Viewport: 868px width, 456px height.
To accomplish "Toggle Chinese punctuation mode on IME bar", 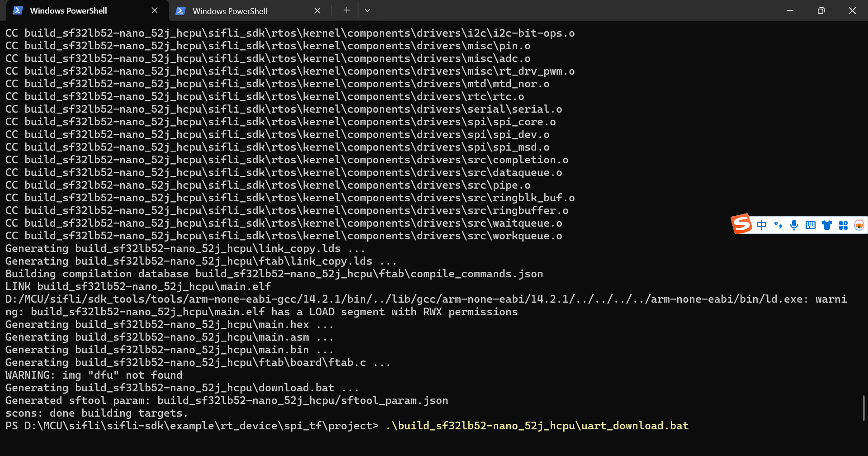I will tap(778, 225).
